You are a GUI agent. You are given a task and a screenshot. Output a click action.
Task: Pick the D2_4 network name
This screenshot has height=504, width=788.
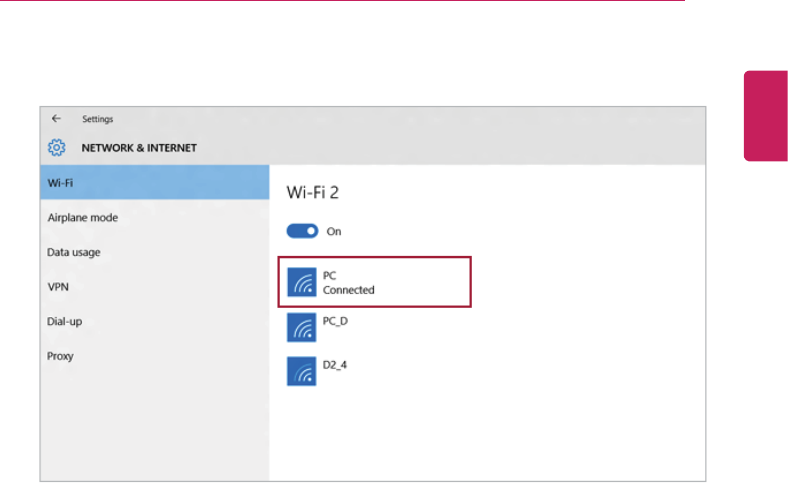[335, 365]
